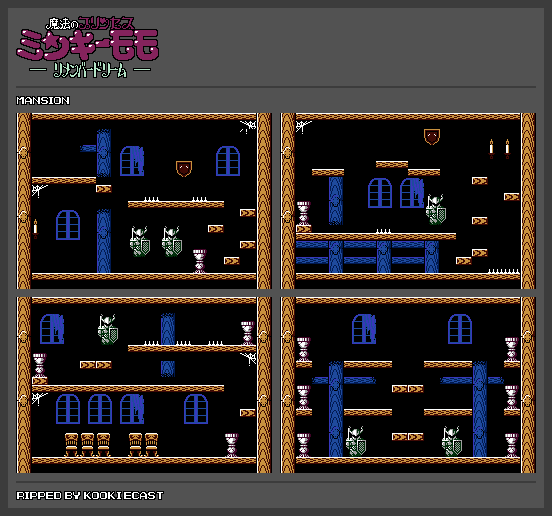552x516 pixels.
Task: Click the Magical Princess Minky Momo game logo
Action: [x=88, y=47]
